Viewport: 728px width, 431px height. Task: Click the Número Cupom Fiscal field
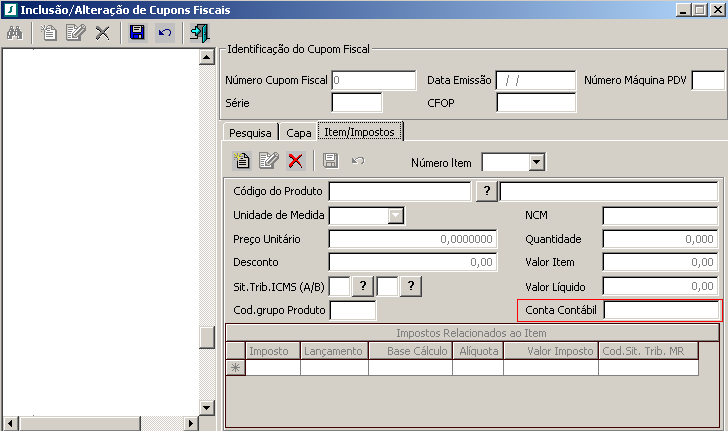374,80
